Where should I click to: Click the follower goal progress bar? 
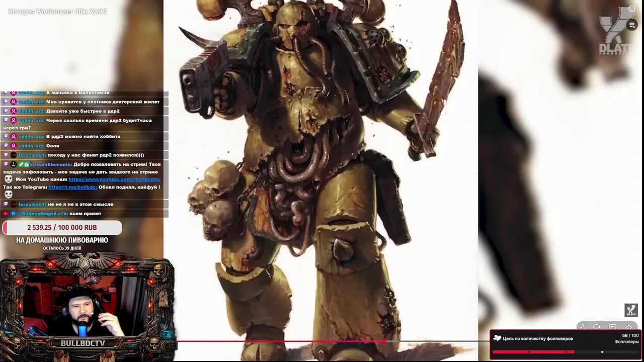pos(566,352)
